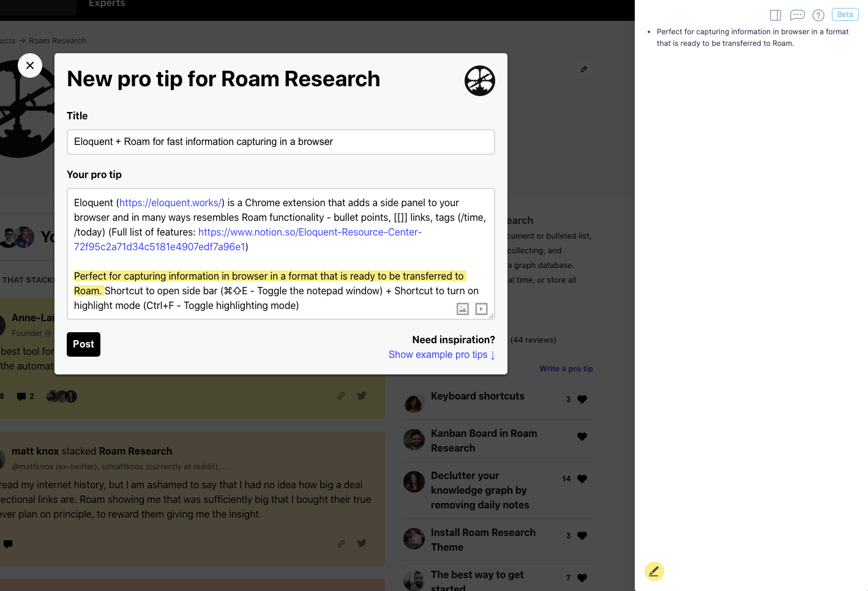Open the Keyboard shortcuts pro tip

point(477,396)
